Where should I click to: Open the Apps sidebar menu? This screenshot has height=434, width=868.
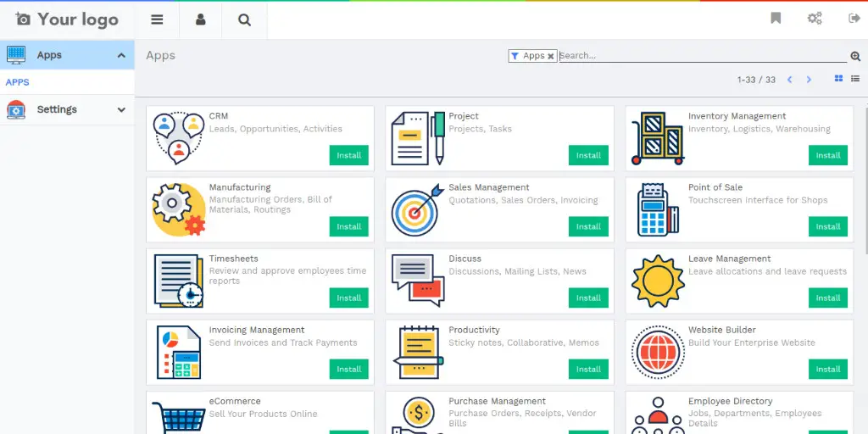(67, 55)
